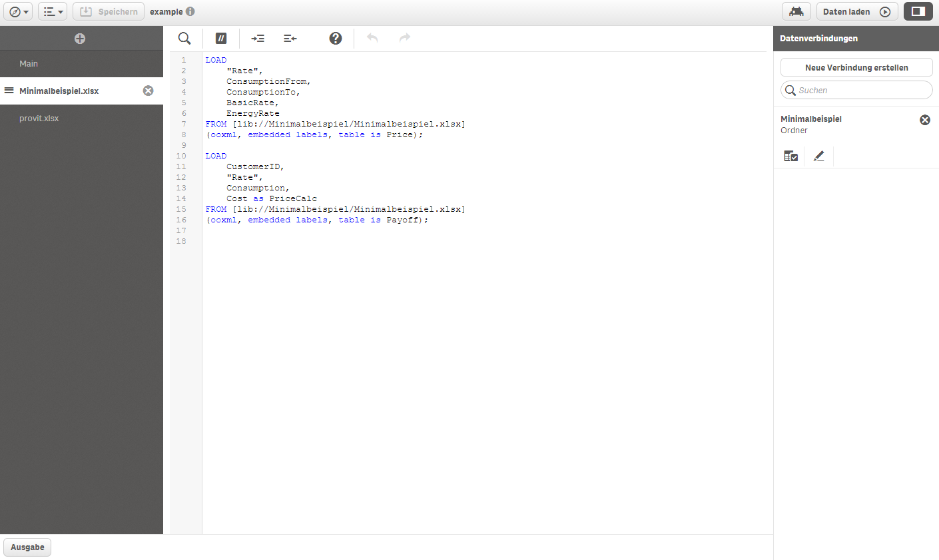
Task: Edit the Minimalbeispiel connection
Action: tap(819, 156)
